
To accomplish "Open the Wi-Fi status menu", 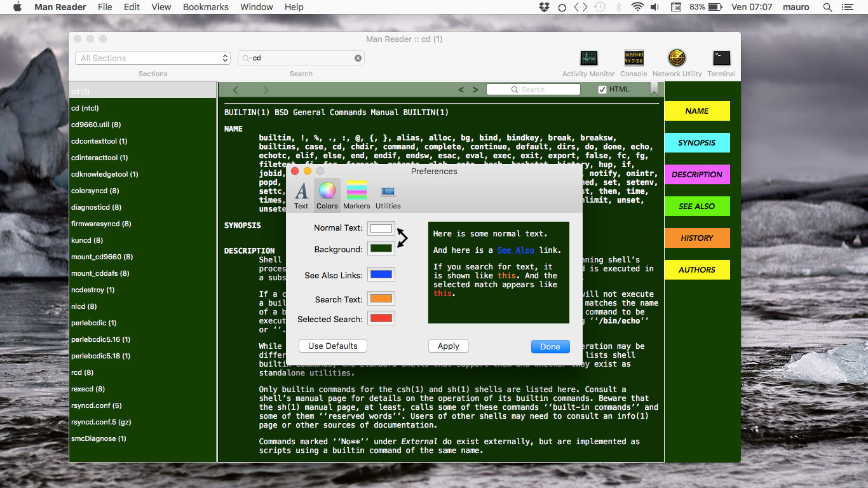I will click(637, 7).
